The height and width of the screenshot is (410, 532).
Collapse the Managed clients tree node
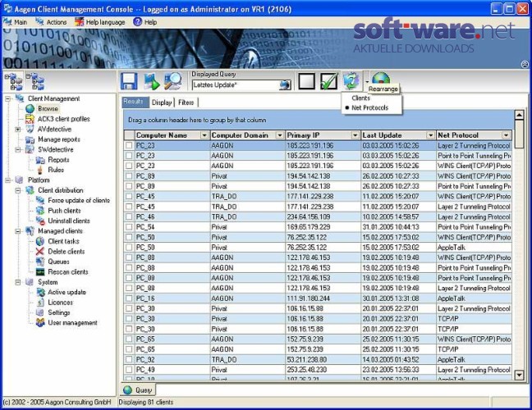pyautogui.click(x=18, y=231)
